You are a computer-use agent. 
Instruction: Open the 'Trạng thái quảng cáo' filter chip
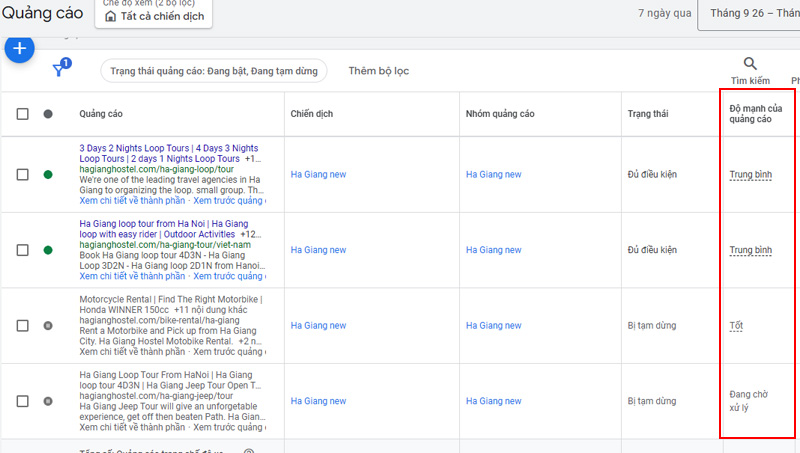(214, 71)
